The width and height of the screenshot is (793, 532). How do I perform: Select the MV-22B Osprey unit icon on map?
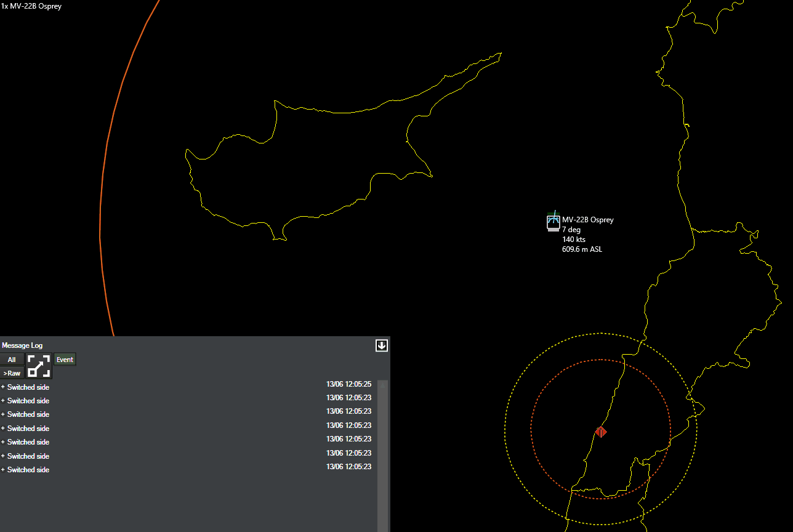[x=553, y=222]
